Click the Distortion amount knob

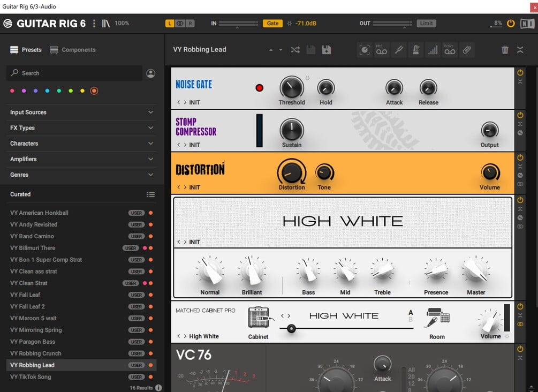(292, 171)
